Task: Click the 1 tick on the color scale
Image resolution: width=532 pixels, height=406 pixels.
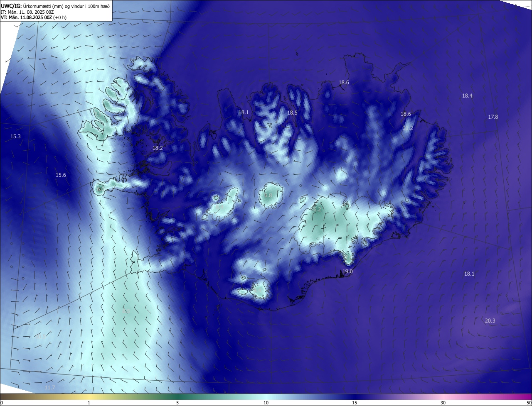Action: tap(89, 403)
